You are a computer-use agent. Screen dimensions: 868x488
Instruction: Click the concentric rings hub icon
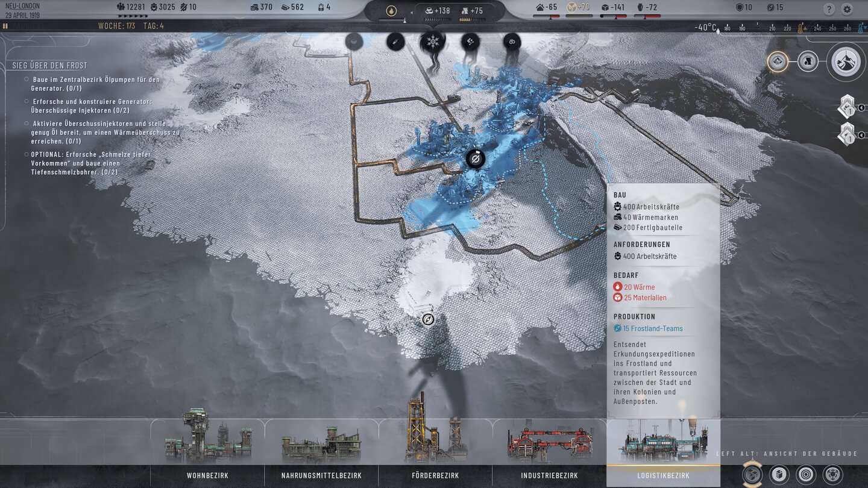[806, 475]
